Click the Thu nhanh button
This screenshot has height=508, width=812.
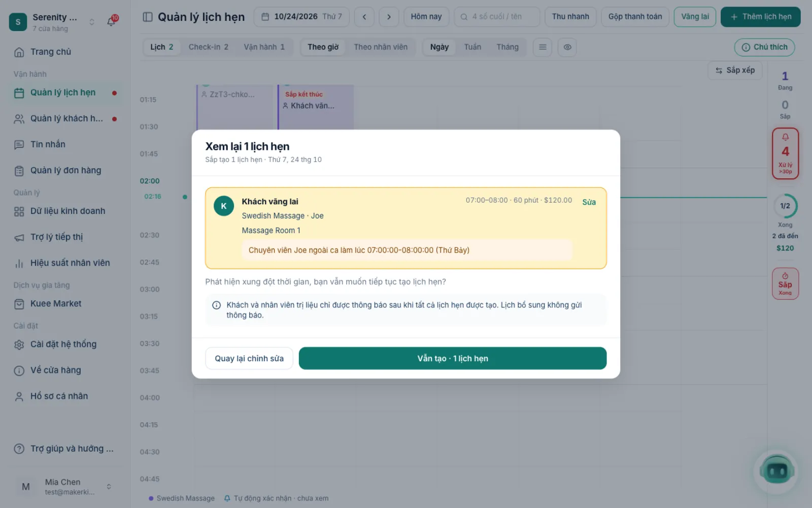click(x=570, y=17)
